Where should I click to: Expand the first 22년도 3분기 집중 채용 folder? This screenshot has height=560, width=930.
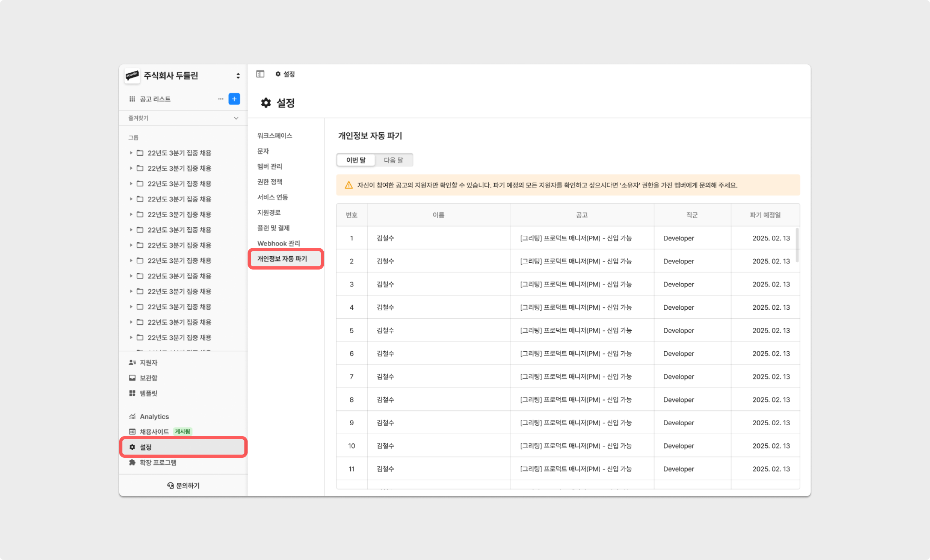[x=131, y=153]
